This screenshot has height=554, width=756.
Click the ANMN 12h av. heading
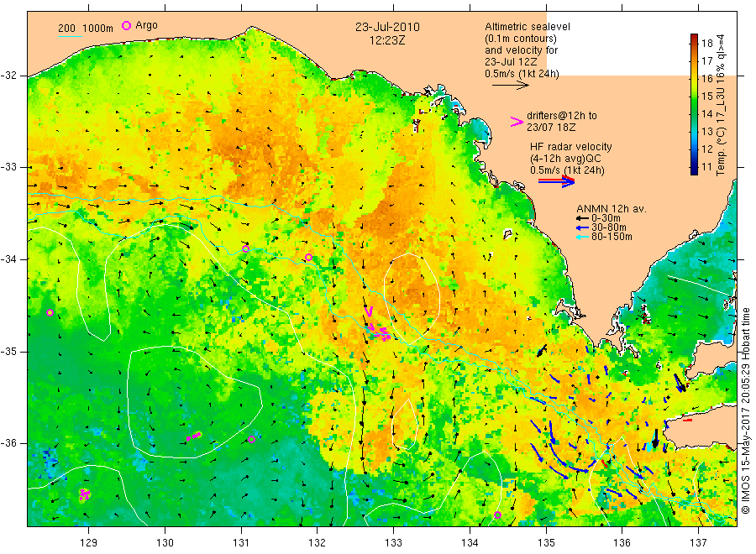click(x=612, y=209)
